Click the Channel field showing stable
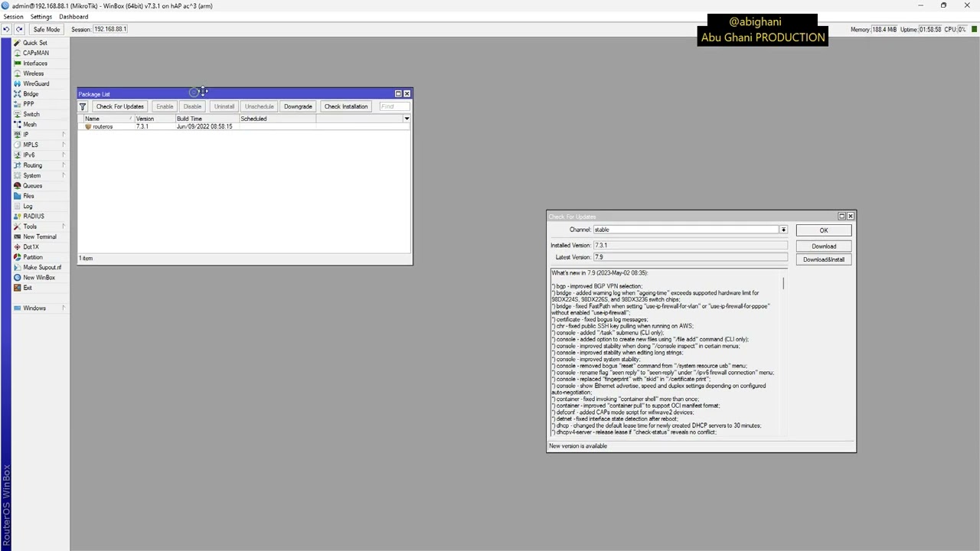This screenshot has height=551, width=980. point(686,230)
